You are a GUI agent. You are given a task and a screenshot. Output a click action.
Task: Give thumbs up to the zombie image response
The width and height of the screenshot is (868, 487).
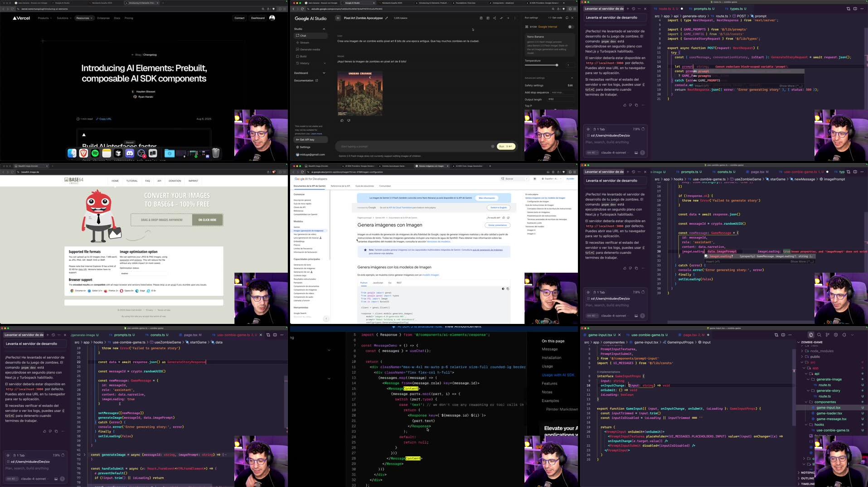(342, 121)
